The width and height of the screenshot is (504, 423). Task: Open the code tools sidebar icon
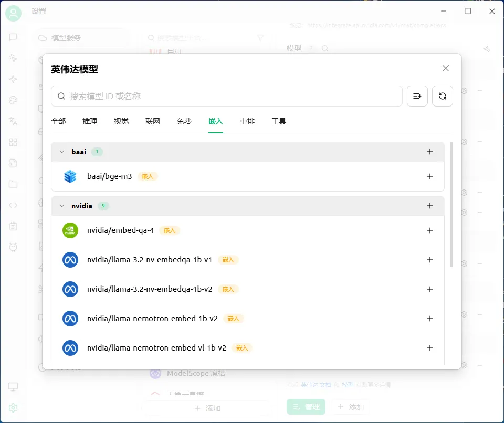(13, 205)
